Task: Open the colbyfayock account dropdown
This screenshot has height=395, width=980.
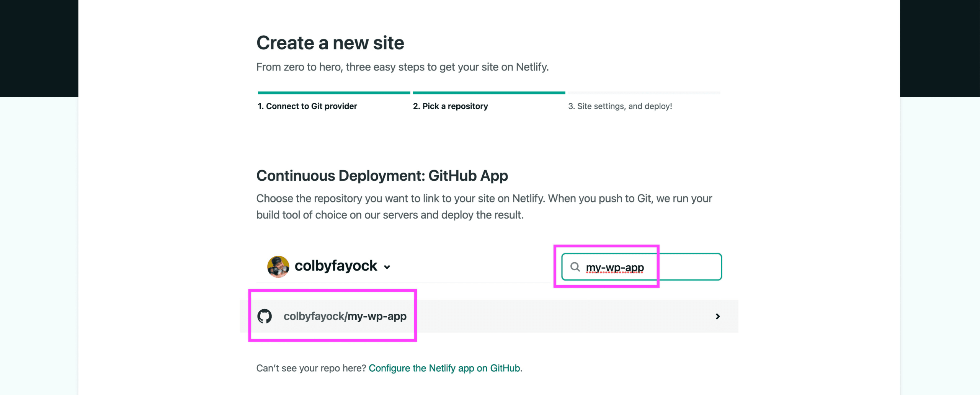Action: point(329,266)
